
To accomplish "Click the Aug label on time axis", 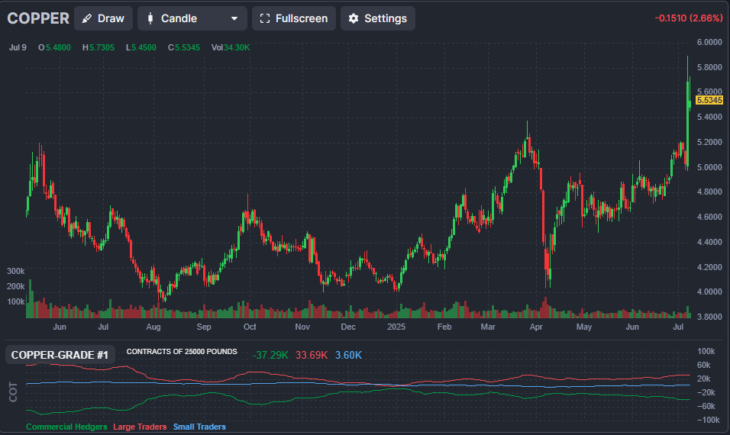I will [x=153, y=327].
